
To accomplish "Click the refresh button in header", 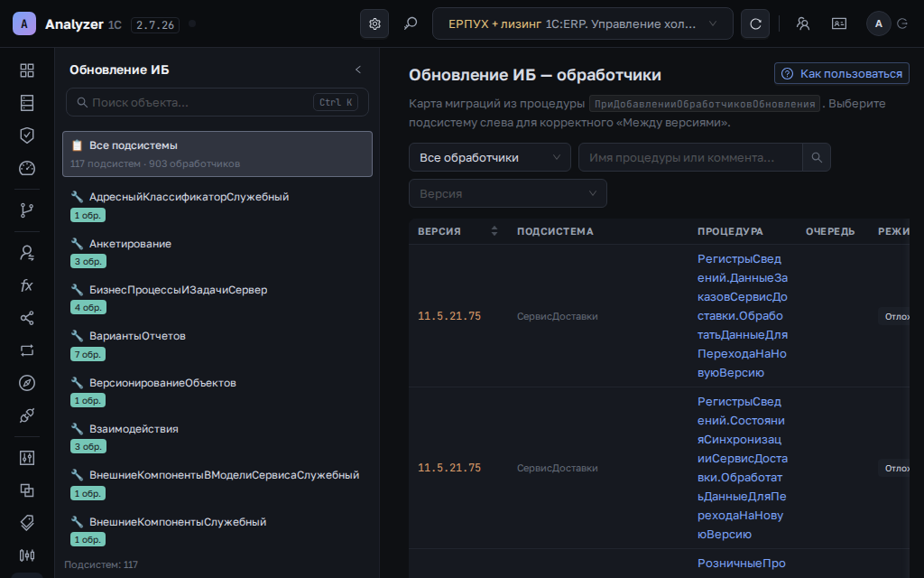I will 755,23.
